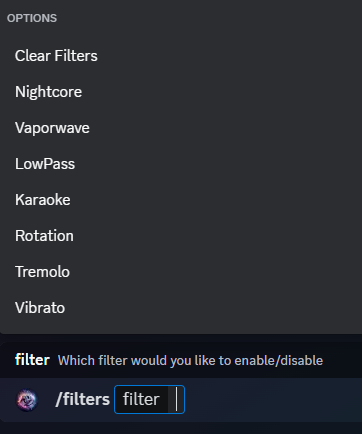Image resolution: width=362 pixels, height=434 pixels.
Task: Pick Vaporwave from the options list
Action: click(x=52, y=128)
